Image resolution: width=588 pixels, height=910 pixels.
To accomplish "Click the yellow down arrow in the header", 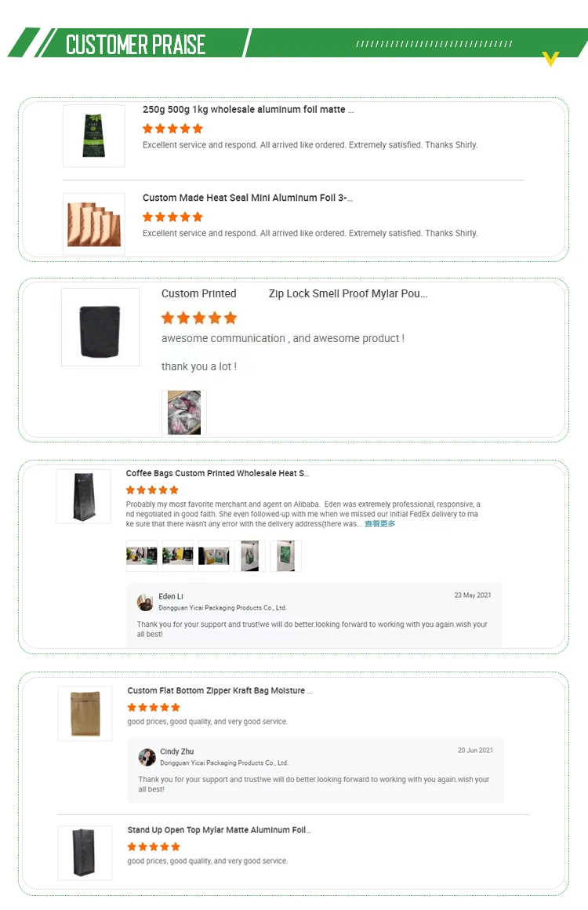I will (x=550, y=59).
